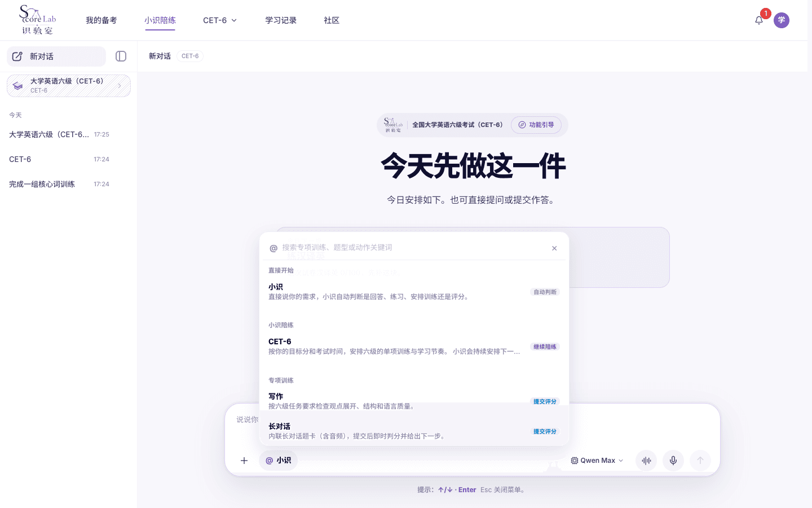Viewport: 812px width, 508px height.
Task: Select 长对话 training option
Action: point(414,431)
